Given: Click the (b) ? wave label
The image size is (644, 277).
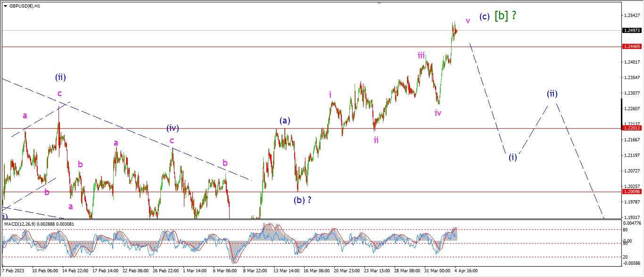Looking at the screenshot, I should [303, 200].
